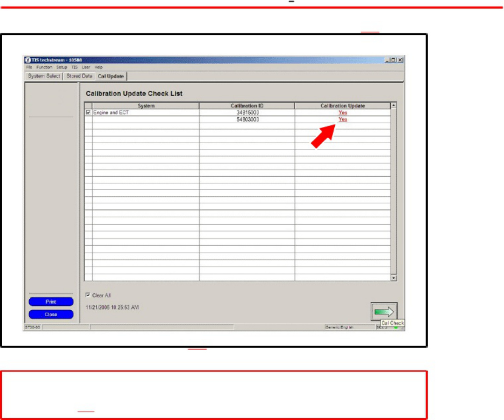
Task: Click the 11/21/2006 timestamp text
Action: pos(112,307)
